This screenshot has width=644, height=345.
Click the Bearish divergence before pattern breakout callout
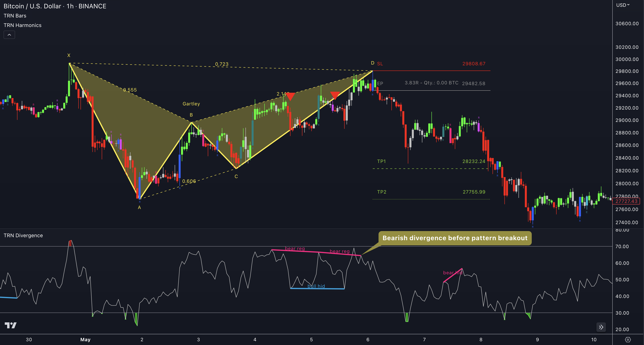[455, 238]
